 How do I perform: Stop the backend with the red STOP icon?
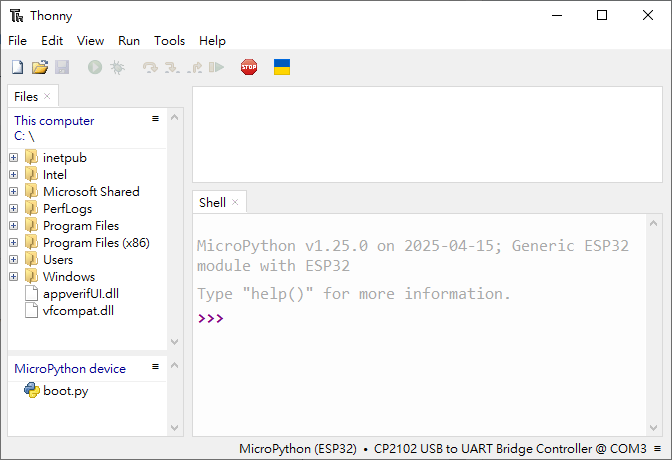[x=249, y=67]
